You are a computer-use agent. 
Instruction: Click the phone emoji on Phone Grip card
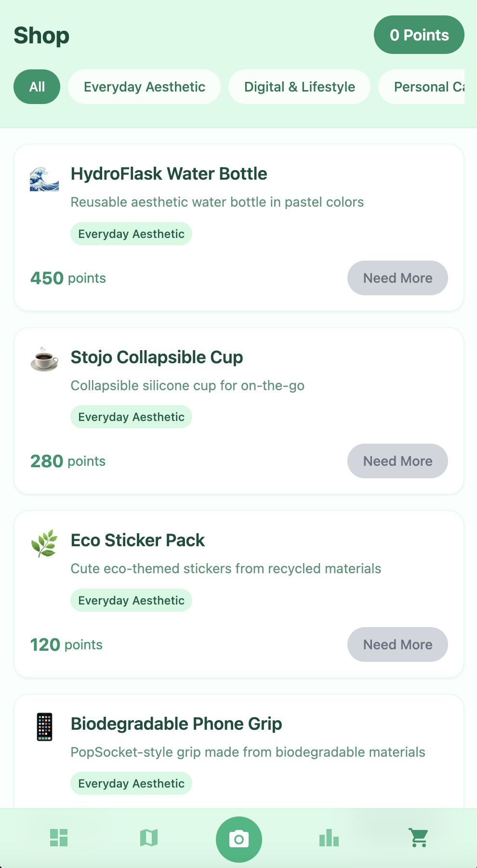(44, 727)
